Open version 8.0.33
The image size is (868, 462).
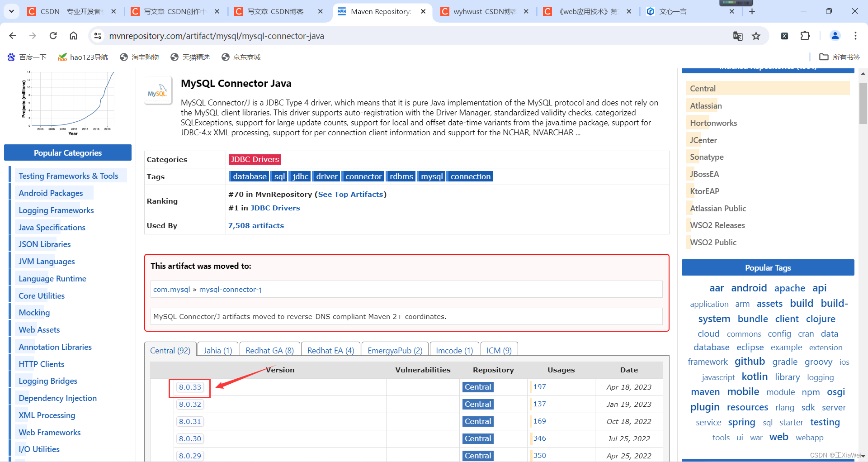(x=190, y=387)
